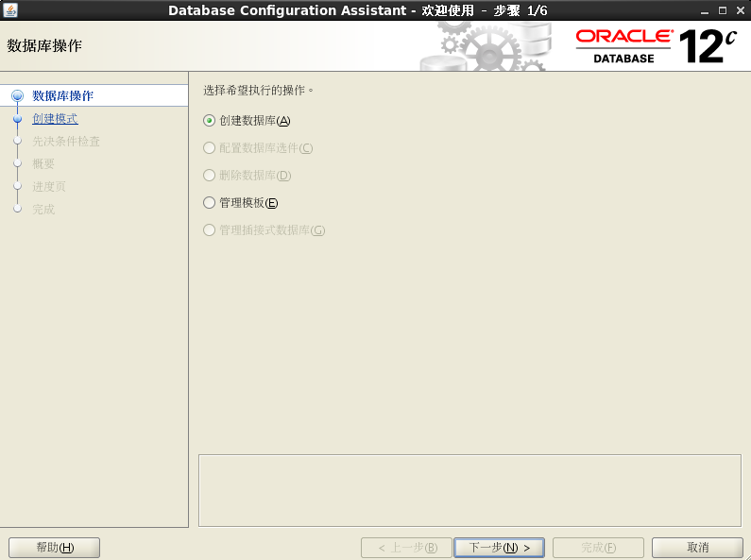The height and width of the screenshot is (560, 751).
Task: Click the Oracle Database 12c logo
Action: 656,46
